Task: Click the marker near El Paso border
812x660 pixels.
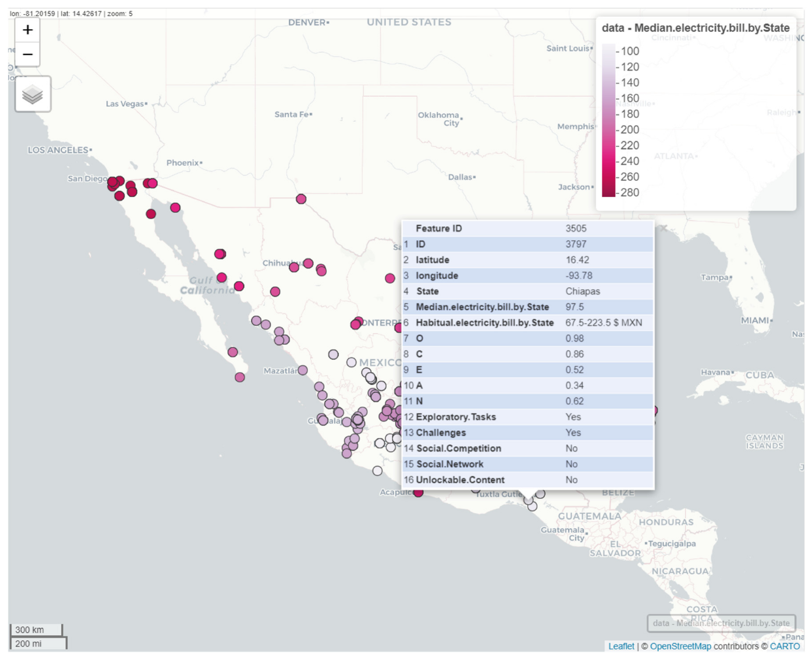Action: click(x=301, y=199)
